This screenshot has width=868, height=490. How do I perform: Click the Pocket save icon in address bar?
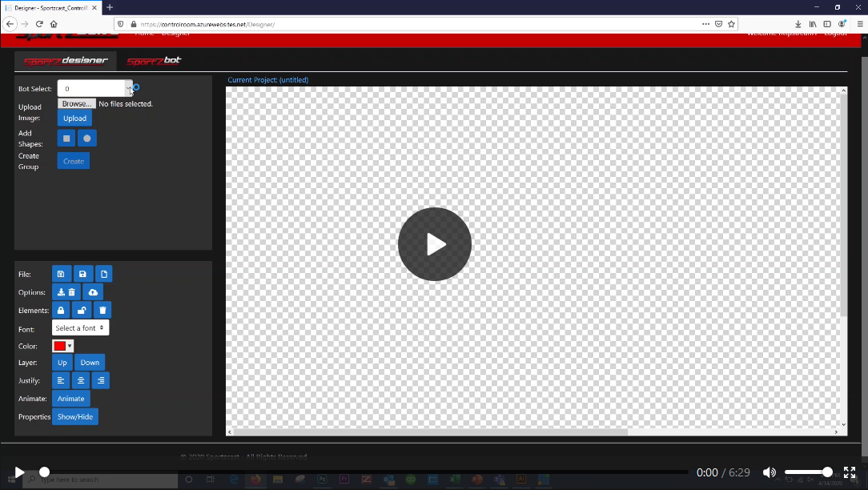(x=718, y=24)
